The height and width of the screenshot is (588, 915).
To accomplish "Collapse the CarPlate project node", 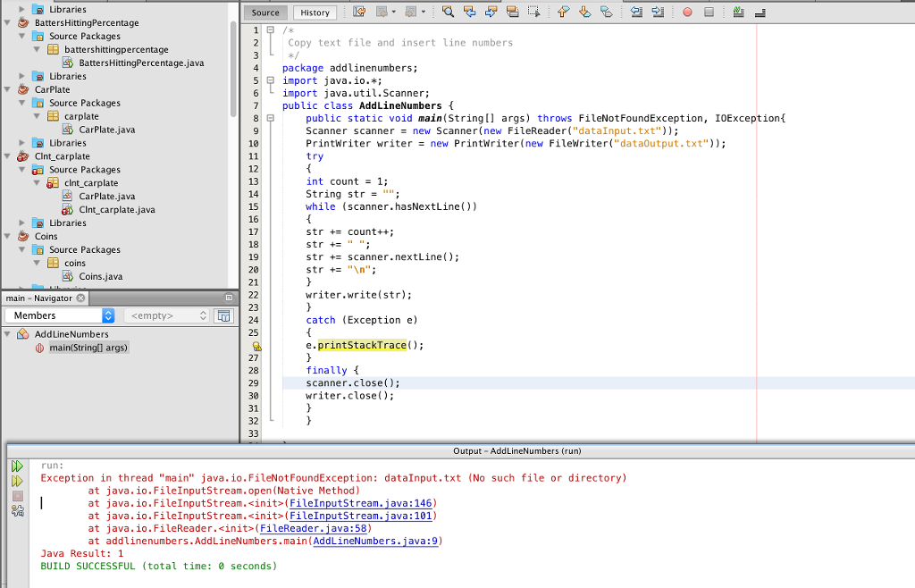I will [x=9, y=89].
